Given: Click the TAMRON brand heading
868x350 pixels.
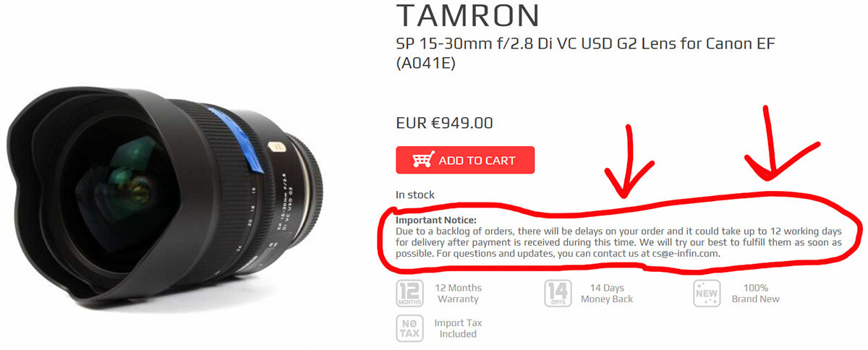Looking at the screenshot, I should point(468,17).
